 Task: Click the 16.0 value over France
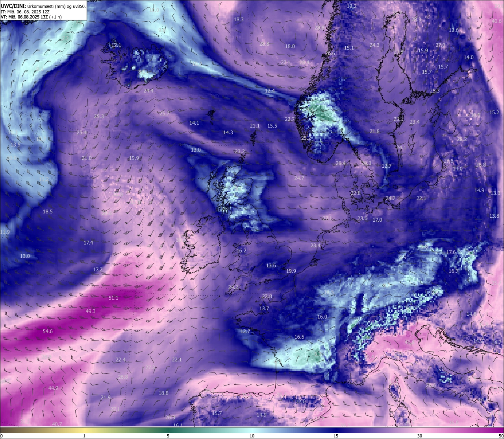322,317
